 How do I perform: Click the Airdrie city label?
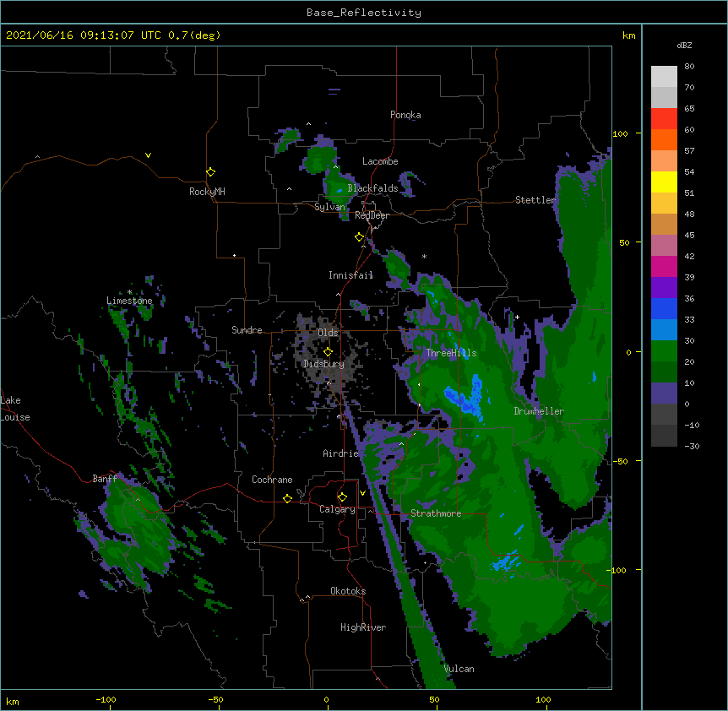(340, 453)
